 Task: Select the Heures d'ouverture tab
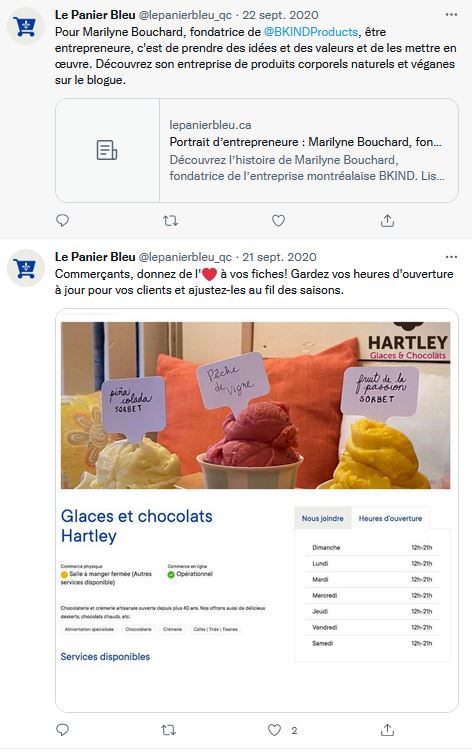[390, 518]
